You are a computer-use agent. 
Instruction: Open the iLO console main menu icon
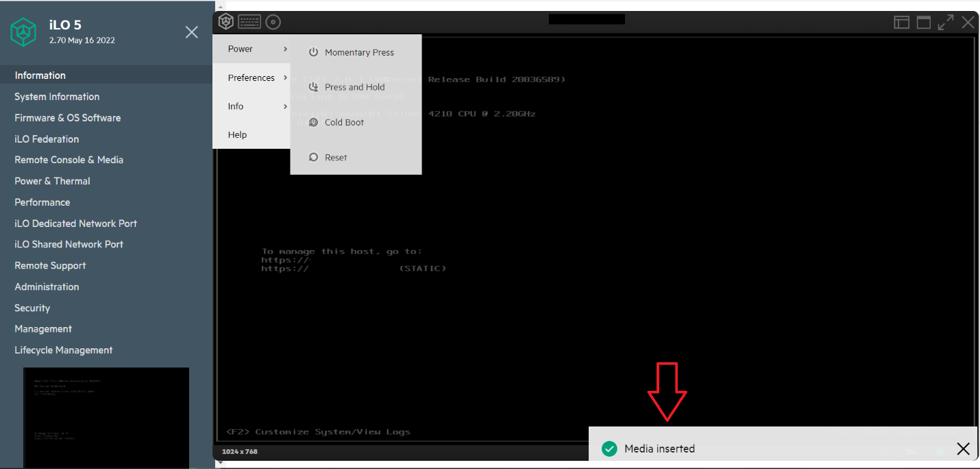(226, 22)
